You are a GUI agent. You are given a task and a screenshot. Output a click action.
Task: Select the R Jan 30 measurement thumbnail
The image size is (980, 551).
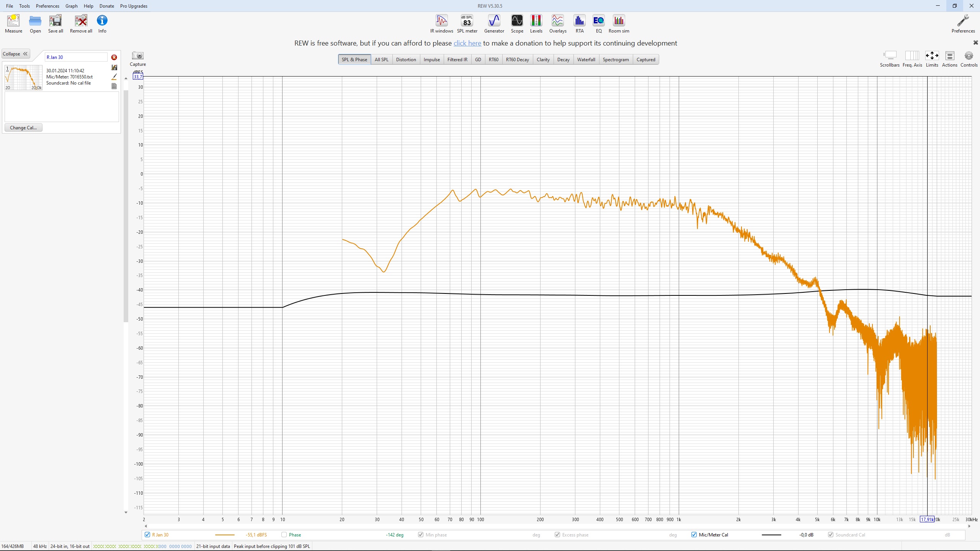click(23, 78)
